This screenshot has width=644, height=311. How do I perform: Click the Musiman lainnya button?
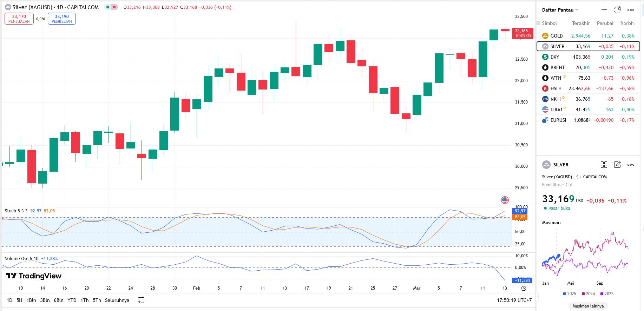[588, 306]
